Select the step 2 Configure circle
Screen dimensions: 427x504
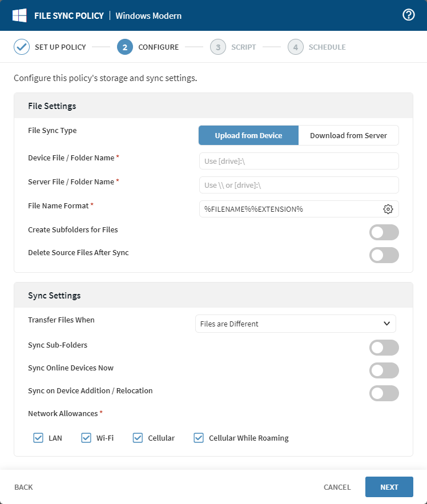(125, 47)
